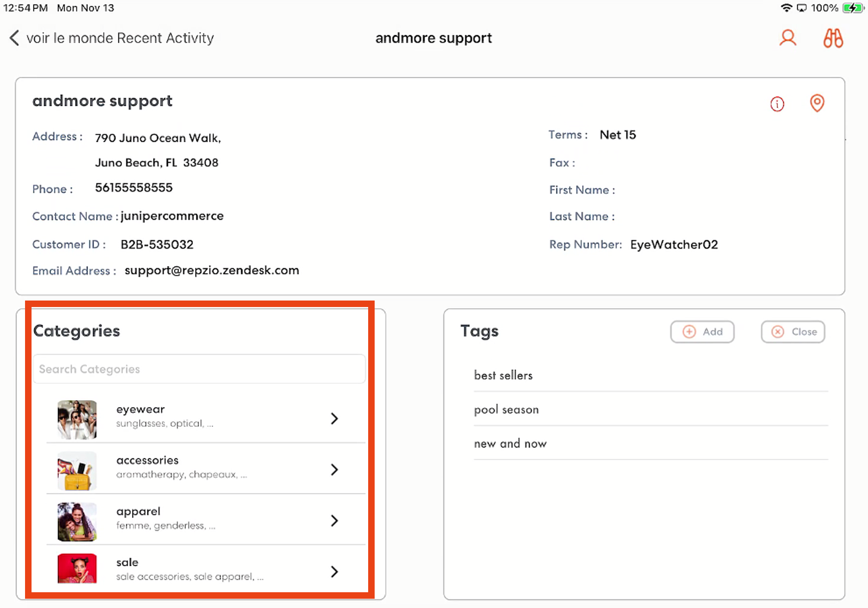Expand the accessories category chevron
The width and height of the screenshot is (868, 608).
click(334, 469)
